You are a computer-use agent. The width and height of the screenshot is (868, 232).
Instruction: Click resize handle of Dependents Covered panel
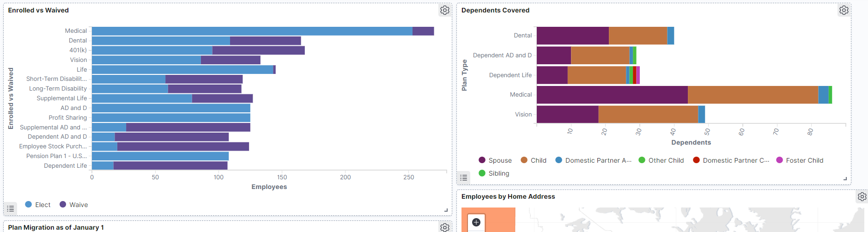click(x=845, y=178)
